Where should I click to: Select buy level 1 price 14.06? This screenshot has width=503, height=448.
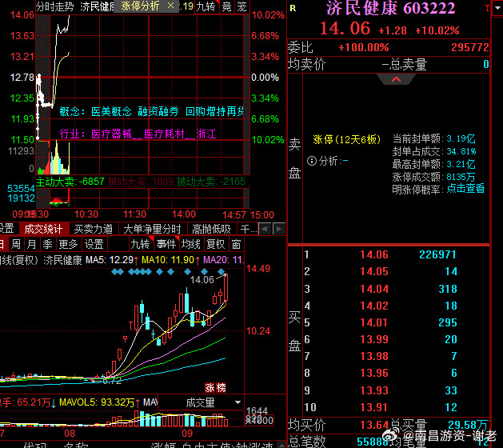(x=374, y=254)
